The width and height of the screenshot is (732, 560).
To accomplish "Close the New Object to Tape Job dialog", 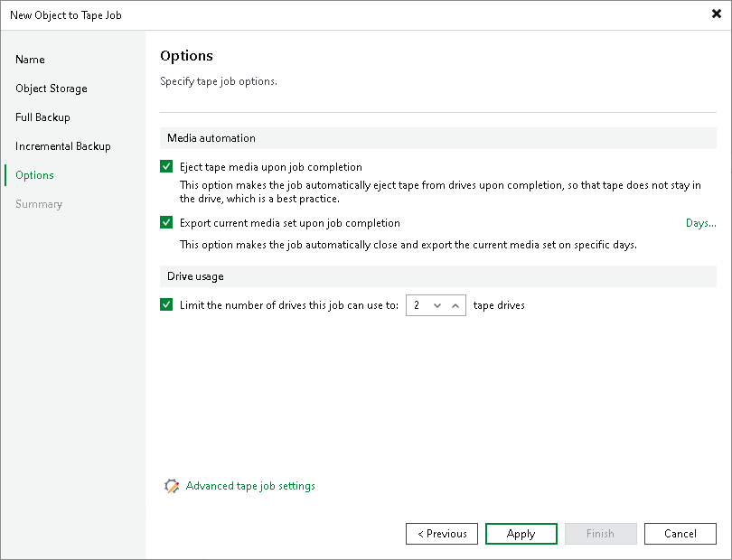I will pos(716,14).
